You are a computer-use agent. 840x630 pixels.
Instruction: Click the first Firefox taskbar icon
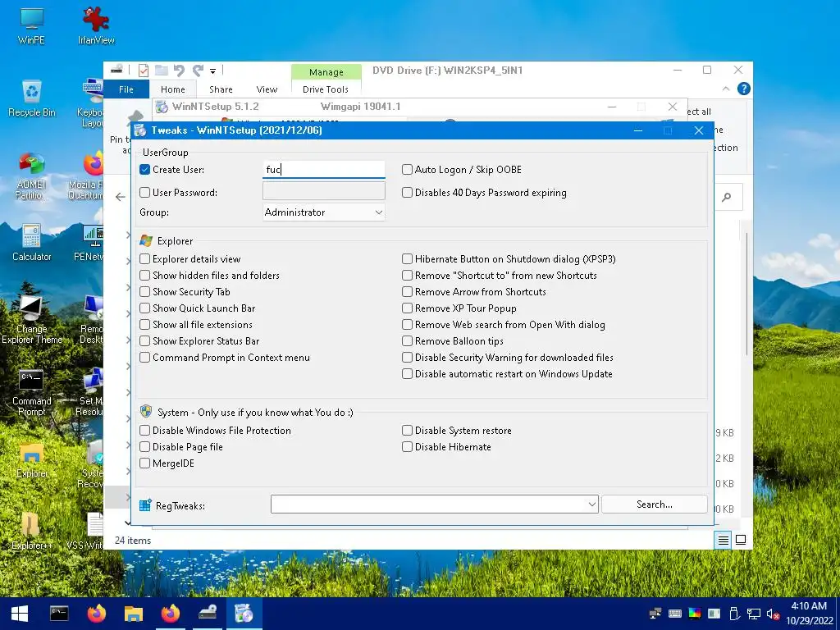[97, 614]
